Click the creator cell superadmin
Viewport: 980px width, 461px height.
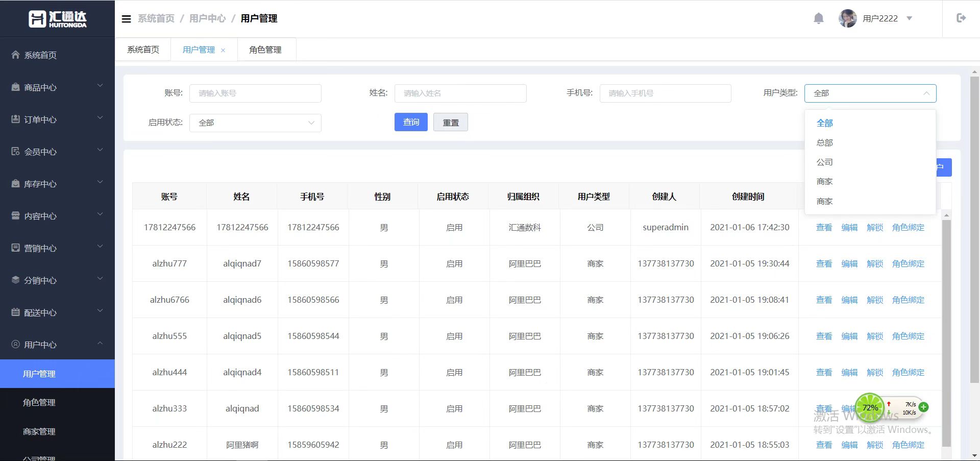[x=666, y=227]
